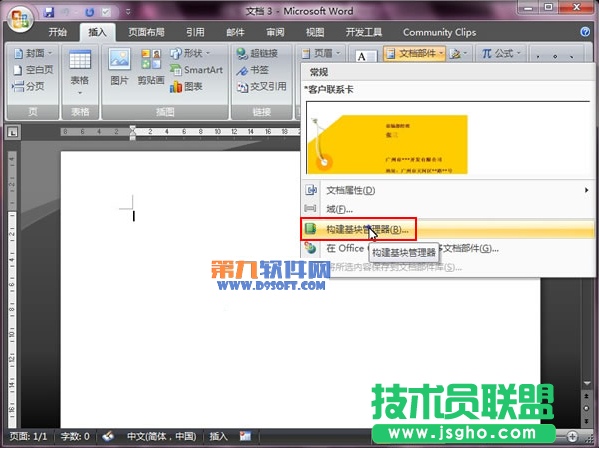Insert a 超链接 hyperlink
This screenshot has height=449, width=599.
[x=257, y=53]
